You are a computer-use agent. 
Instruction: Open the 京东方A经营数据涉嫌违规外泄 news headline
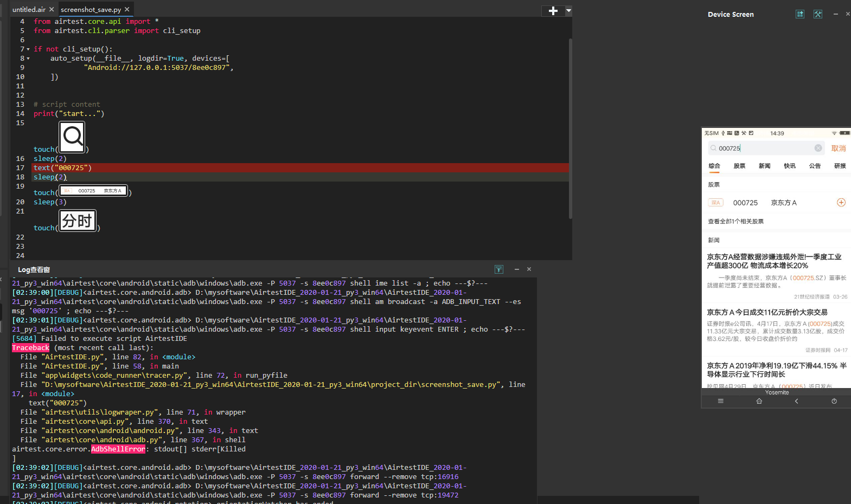point(775,261)
